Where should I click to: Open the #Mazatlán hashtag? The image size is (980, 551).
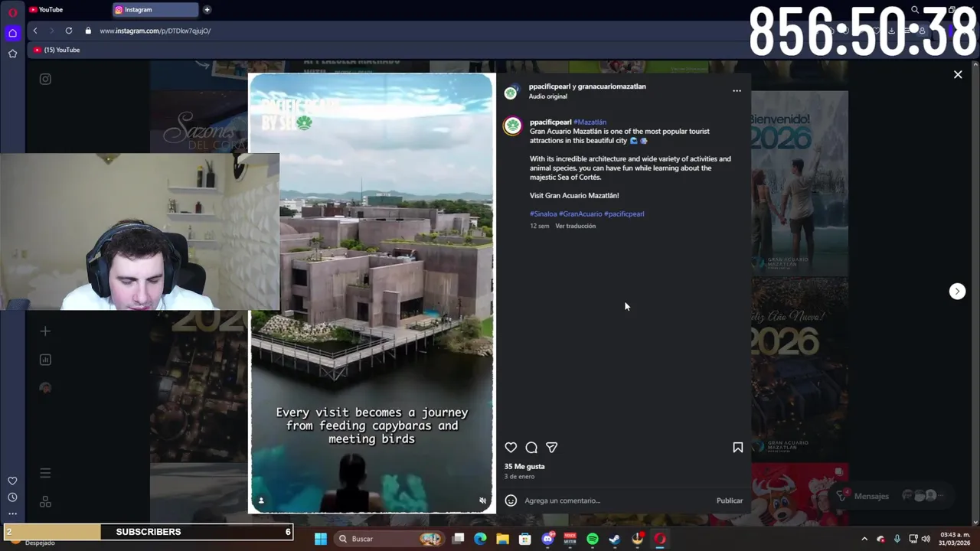tap(590, 122)
